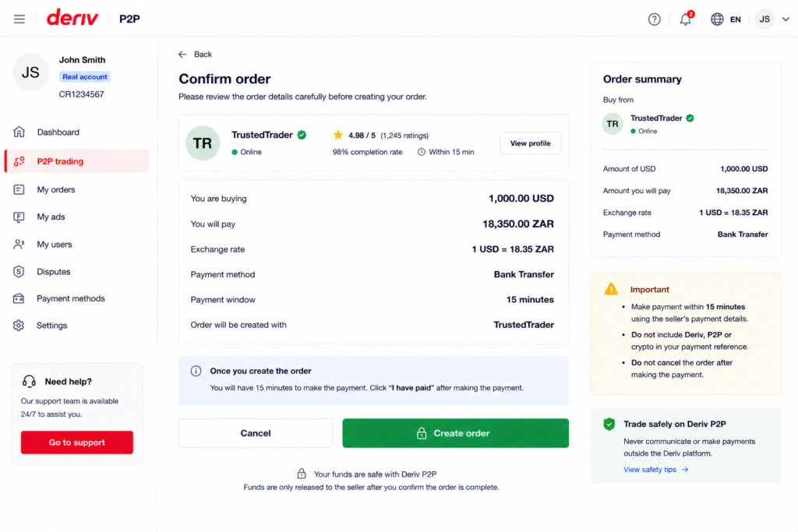Click the My orders icon
This screenshot has width=798, height=532.
(x=19, y=190)
